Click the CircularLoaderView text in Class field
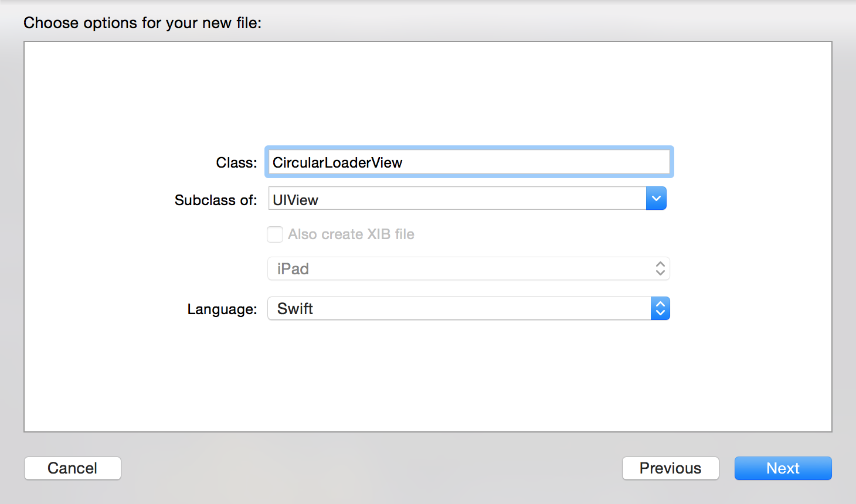 click(x=337, y=163)
